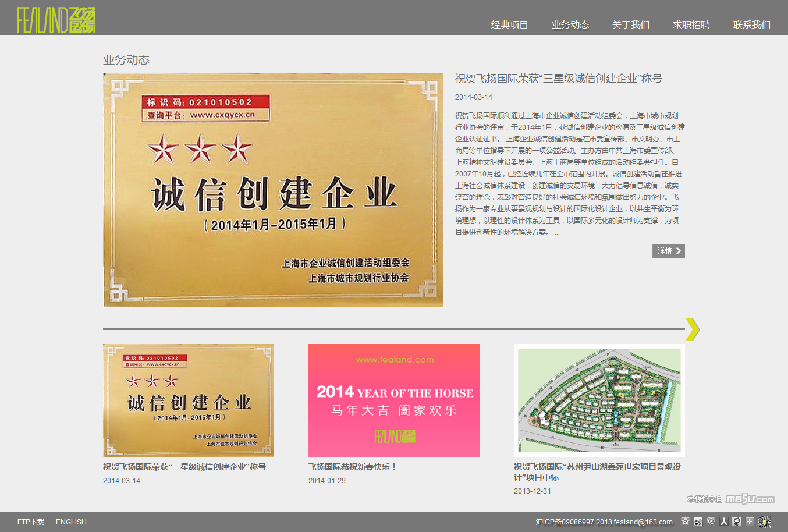Screen dimensions: 788x532
Task: Go to next news with yellow arrow
Action: point(692,329)
